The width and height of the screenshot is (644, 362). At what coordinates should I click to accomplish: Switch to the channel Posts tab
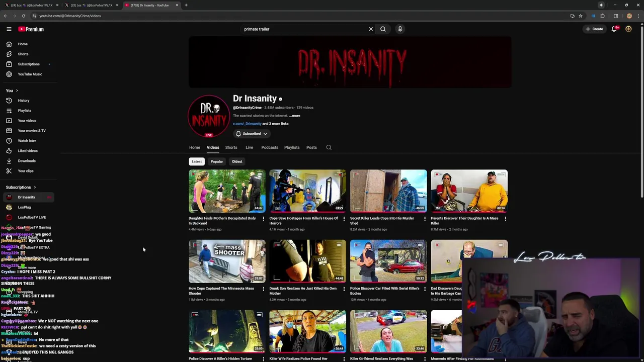tap(311, 147)
